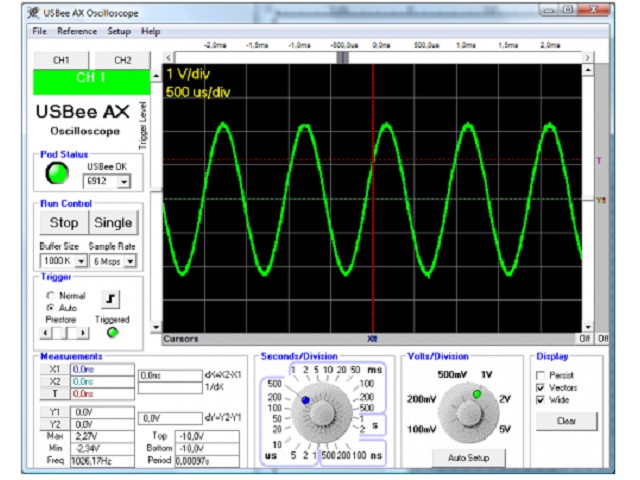Click the USBee AX title bar icon
The width and height of the screenshot is (640, 480).
[x=33, y=13]
